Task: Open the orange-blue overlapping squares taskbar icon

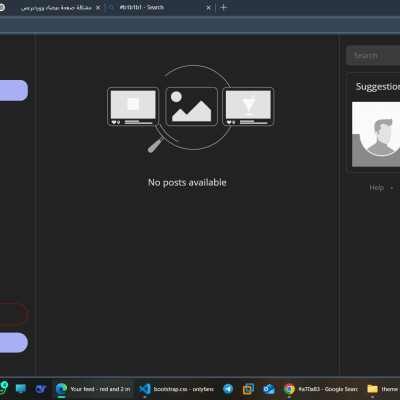Action: click(248, 389)
